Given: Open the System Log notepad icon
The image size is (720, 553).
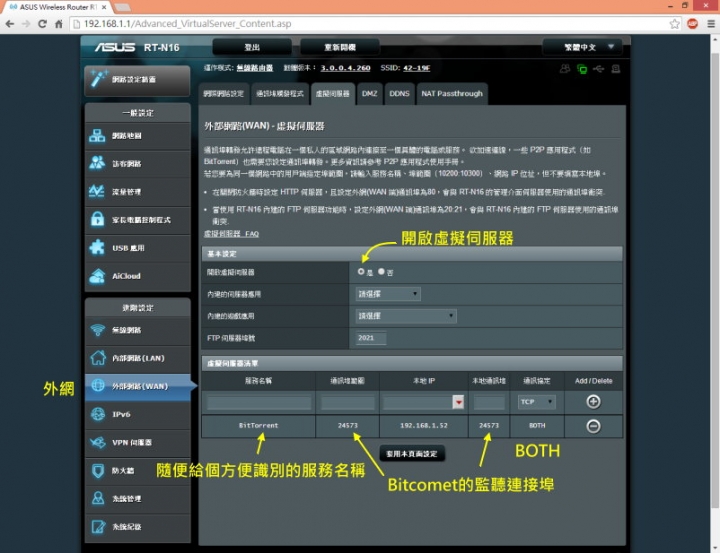Looking at the screenshot, I should pyautogui.click(x=97, y=527).
